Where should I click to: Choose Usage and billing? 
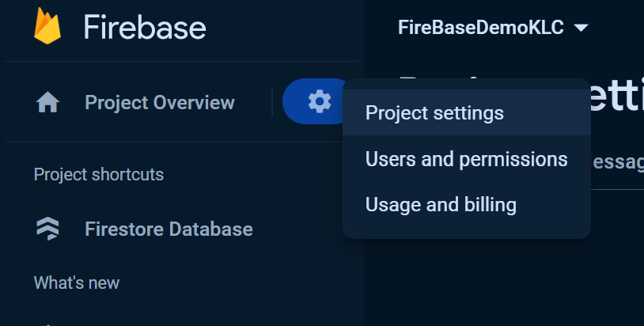pyautogui.click(x=441, y=205)
